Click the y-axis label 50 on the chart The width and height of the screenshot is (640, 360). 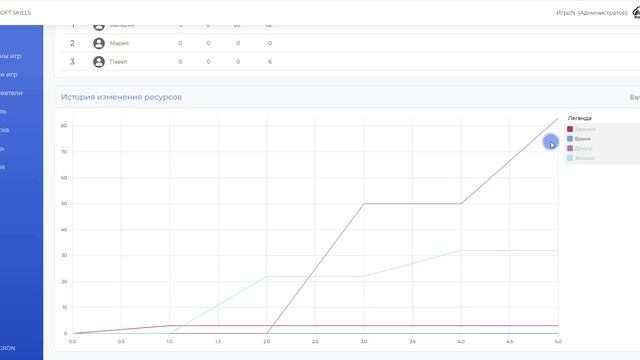[x=64, y=203]
